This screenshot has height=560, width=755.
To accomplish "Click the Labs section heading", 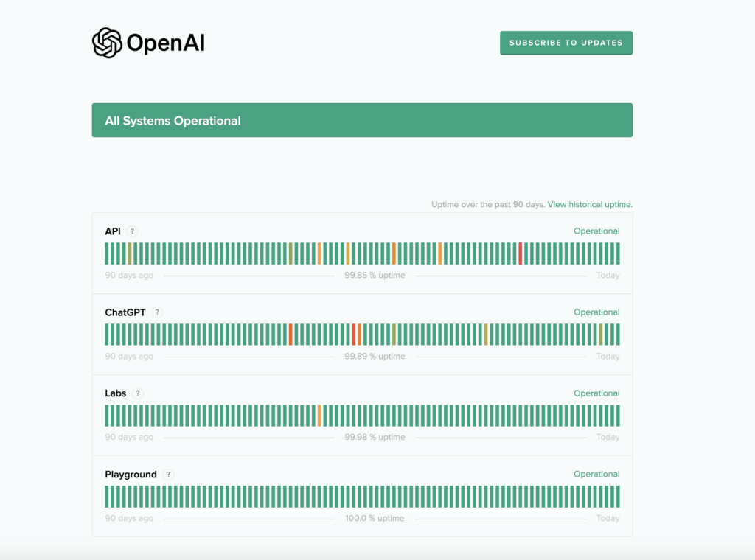I will tap(115, 393).
